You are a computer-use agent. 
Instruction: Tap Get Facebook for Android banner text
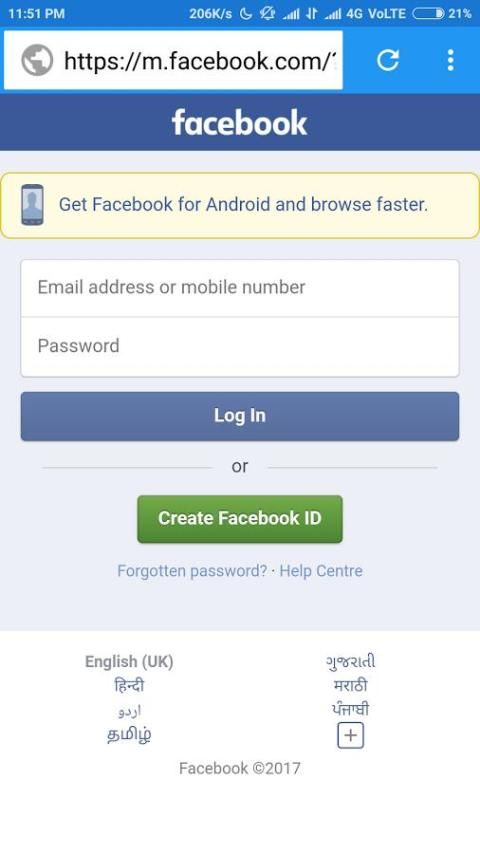click(244, 205)
